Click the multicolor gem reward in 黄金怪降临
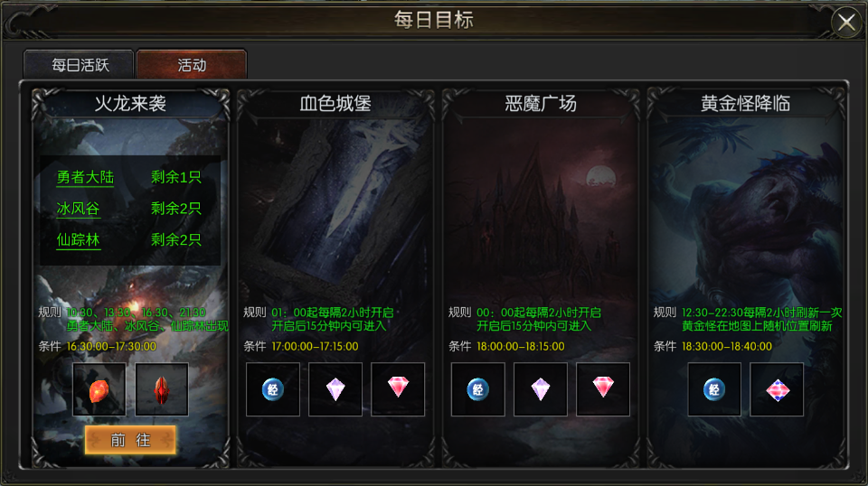 click(777, 389)
